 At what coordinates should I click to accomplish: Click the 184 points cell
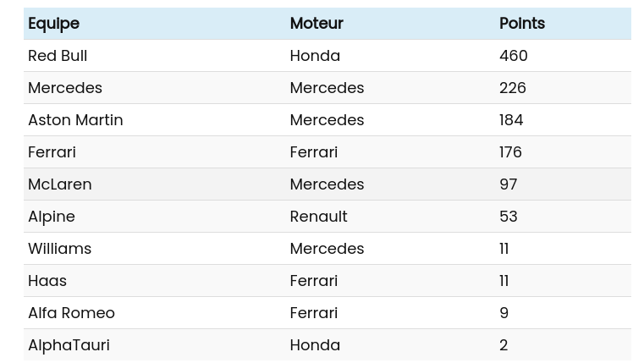[x=511, y=120]
